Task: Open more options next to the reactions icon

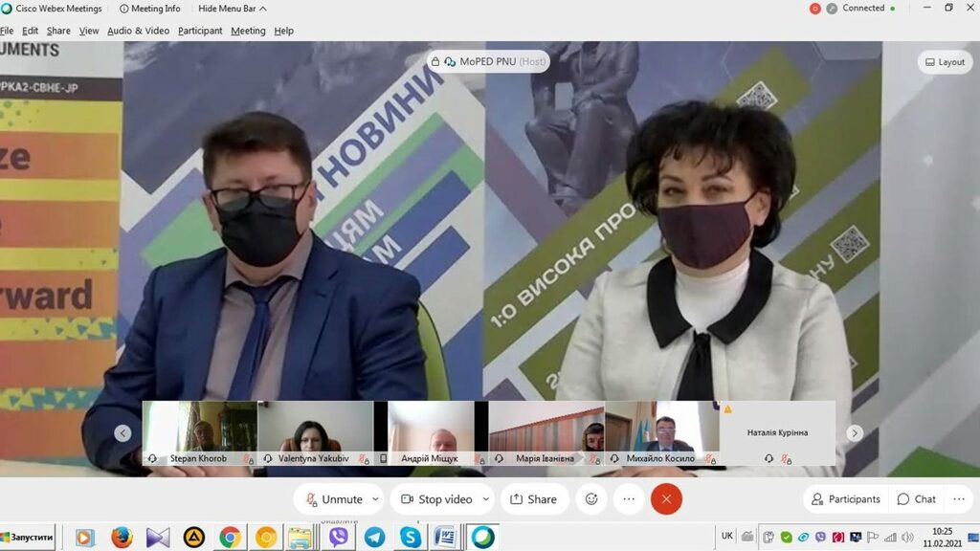Action: (628, 499)
